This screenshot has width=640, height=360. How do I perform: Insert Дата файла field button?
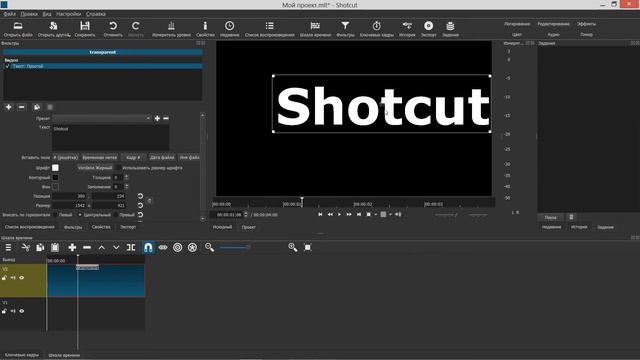[x=162, y=158]
